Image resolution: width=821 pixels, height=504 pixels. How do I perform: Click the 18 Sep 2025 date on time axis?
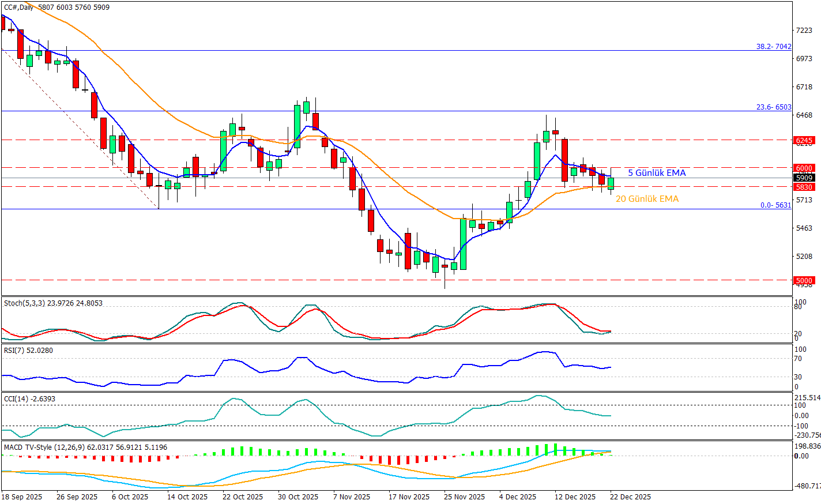22,497
